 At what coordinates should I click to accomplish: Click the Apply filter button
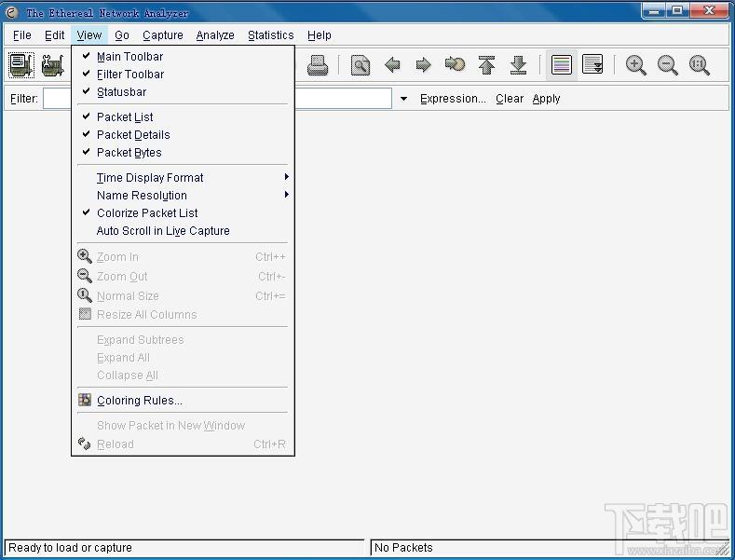[546, 99]
